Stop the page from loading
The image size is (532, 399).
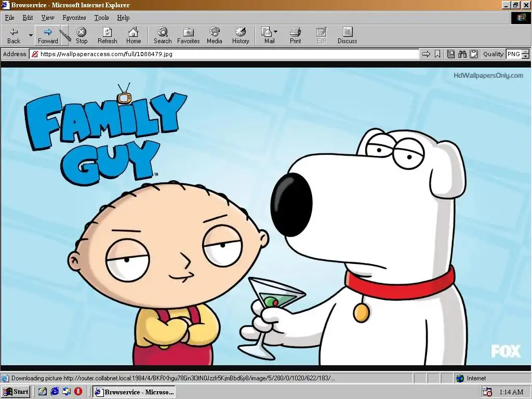pos(82,36)
